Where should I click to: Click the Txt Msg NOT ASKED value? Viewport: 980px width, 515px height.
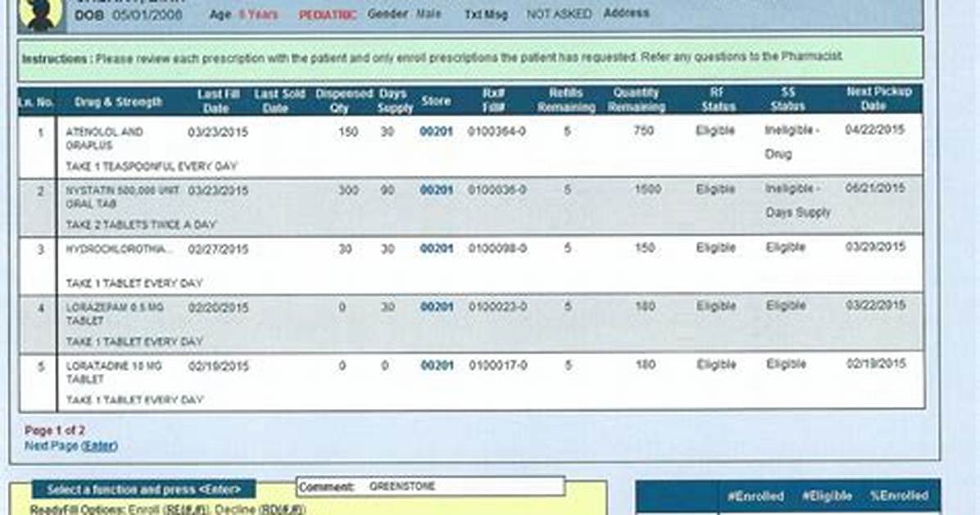pyautogui.click(x=559, y=14)
